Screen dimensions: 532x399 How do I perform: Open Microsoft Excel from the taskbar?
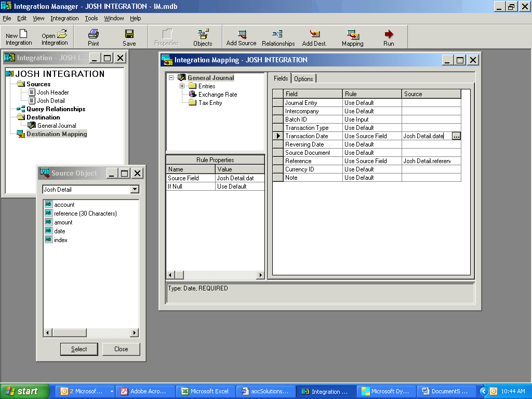[204, 391]
